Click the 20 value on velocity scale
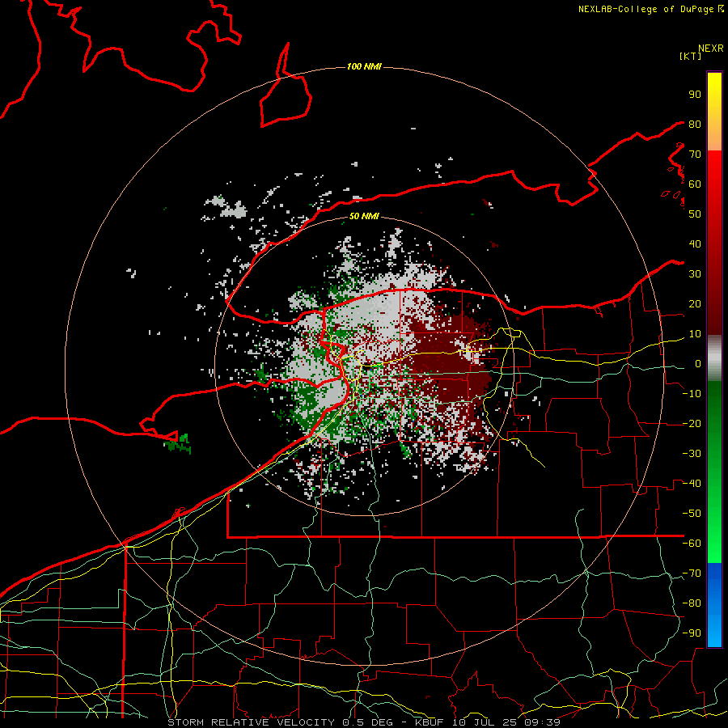The height and width of the screenshot is (728, 728). pyautogui.click(x=695, y=304)
